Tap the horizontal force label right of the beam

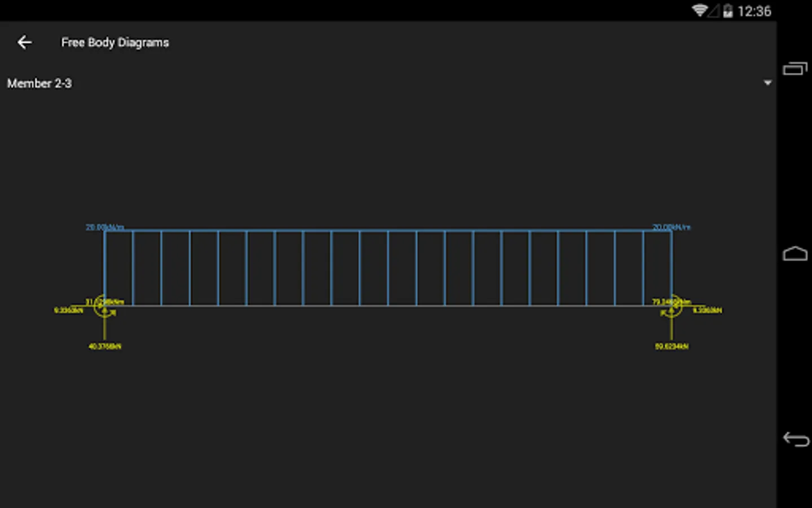click(x=707, y=310)
